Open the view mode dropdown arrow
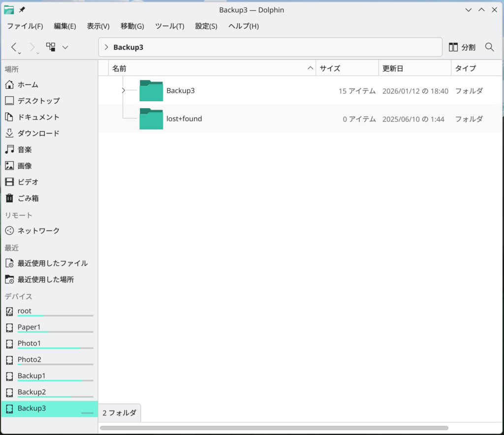Viewport: 504px width, 435px height. pyautogui.click(x=65, y=47)
